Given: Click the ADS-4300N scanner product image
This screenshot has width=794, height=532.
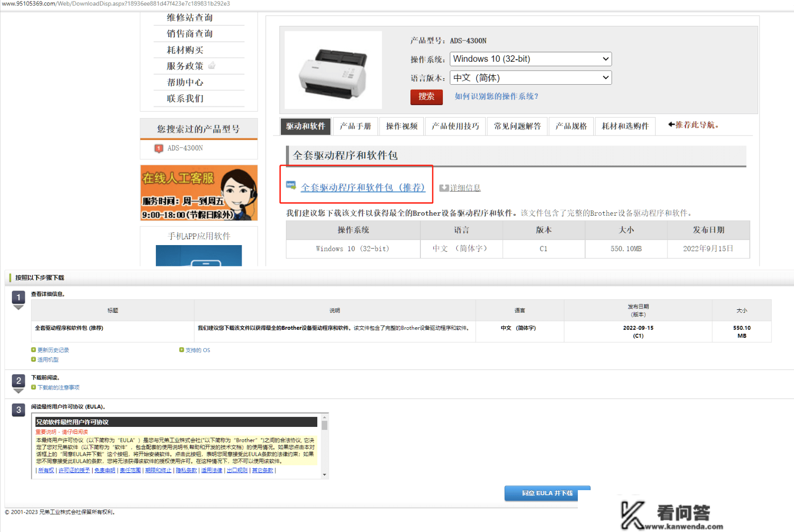Looking at the screenshot, I should (x=333, y=70).
